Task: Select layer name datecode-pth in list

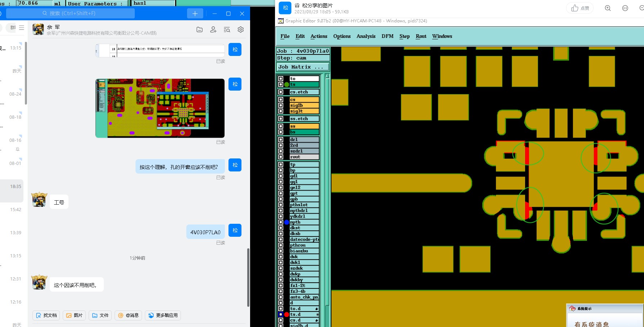Action: (x=304, y=240)
